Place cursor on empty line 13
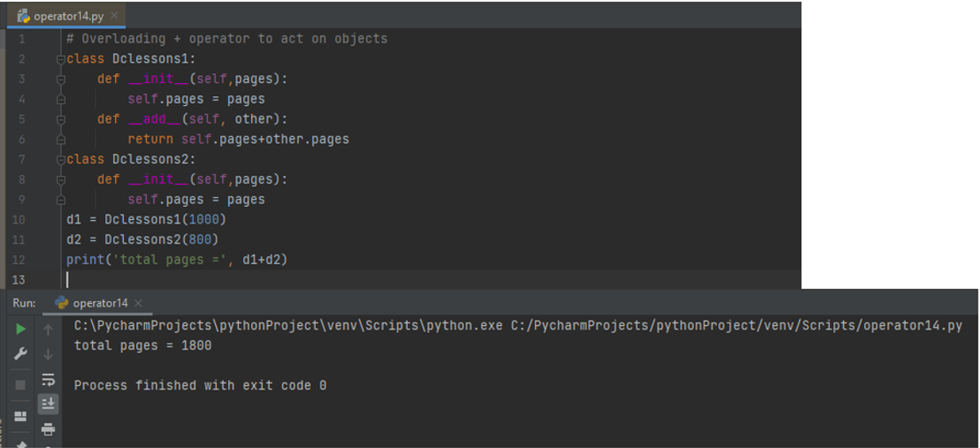The image size is (980, 448). pyautogui.click(x=432, y=280)
